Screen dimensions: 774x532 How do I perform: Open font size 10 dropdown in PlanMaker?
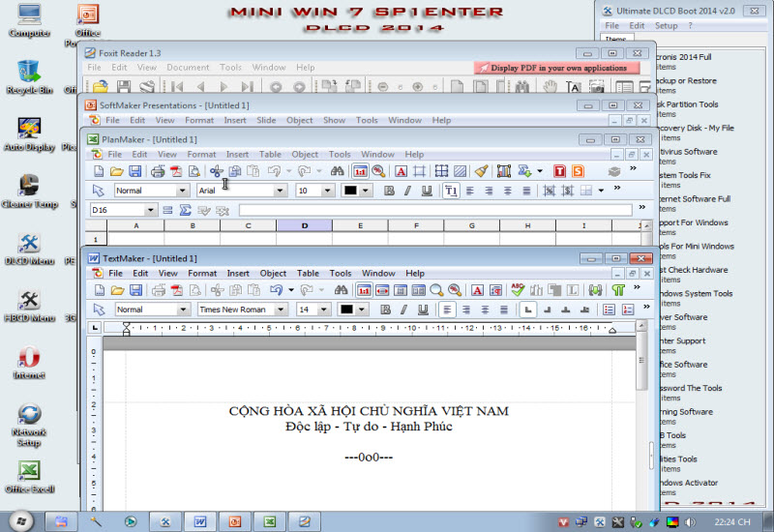click(x=328, y=191)
